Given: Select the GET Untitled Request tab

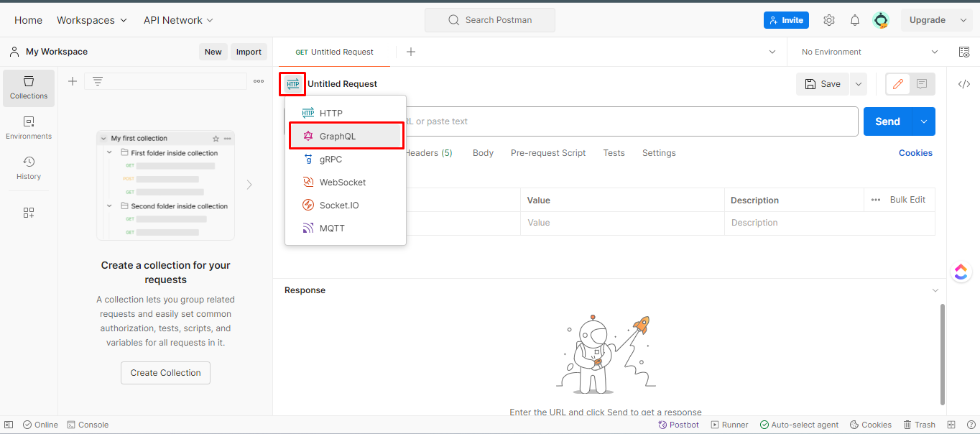Looking at the screenshot, I should point(335,52).
